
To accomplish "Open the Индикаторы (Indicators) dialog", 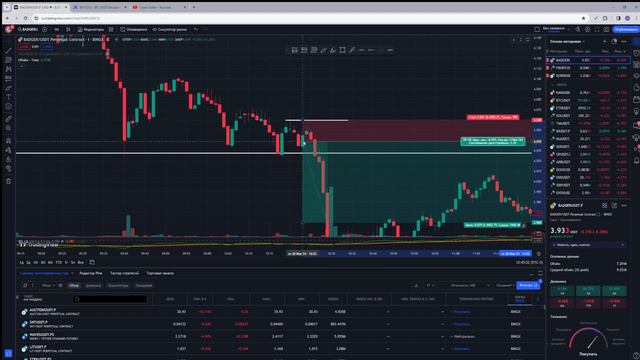I will [x=91, y=29].
